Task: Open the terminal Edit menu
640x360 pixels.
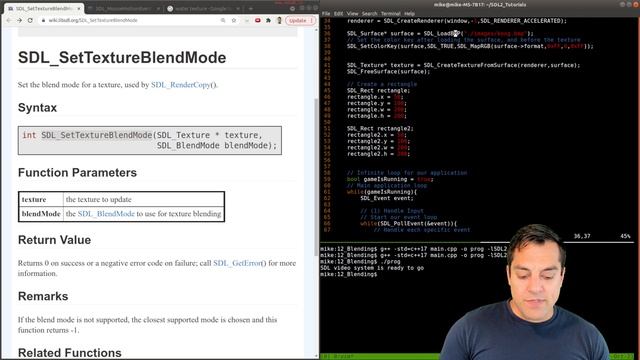Action: [x=338, y=13]
